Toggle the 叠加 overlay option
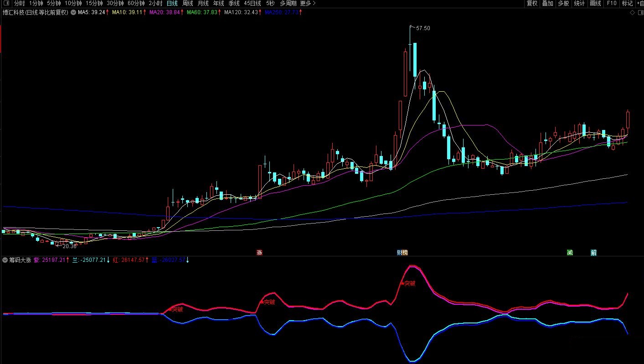This screenshot has width=644, height=364. click(x=548, y=4)
